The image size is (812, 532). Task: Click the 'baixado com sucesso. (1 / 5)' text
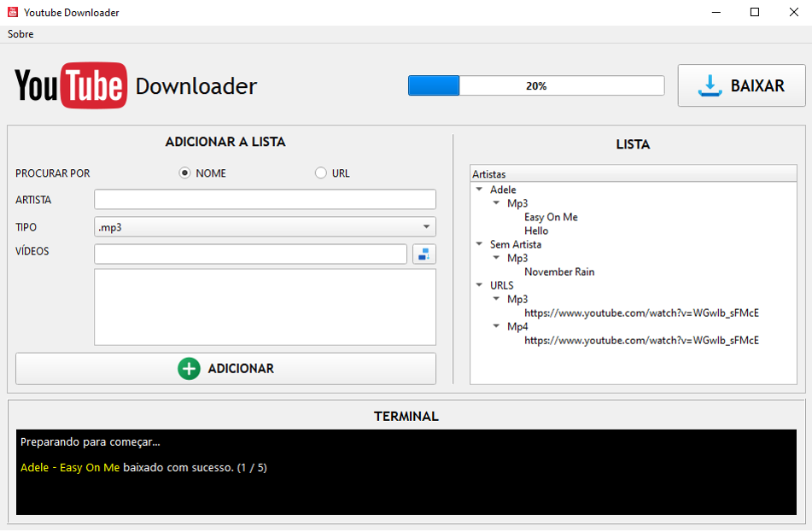click(x=196, y=468)
